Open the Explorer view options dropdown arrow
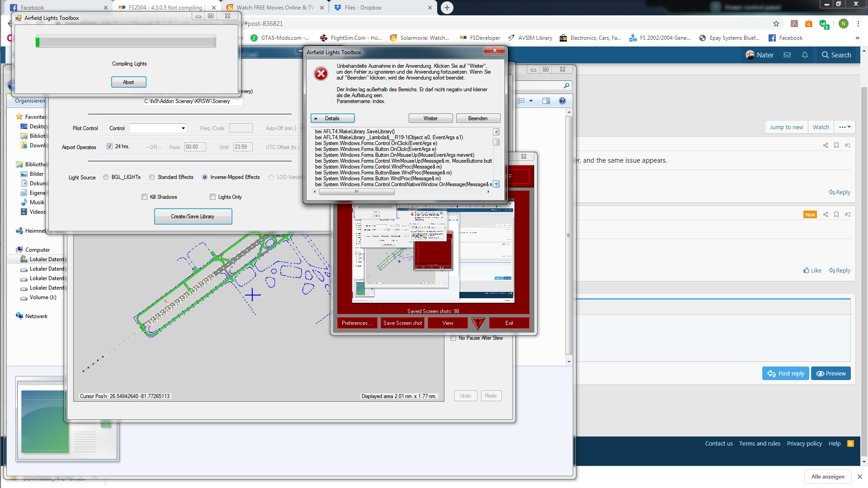Screen dimensions: 868x488 pos(531,101)
